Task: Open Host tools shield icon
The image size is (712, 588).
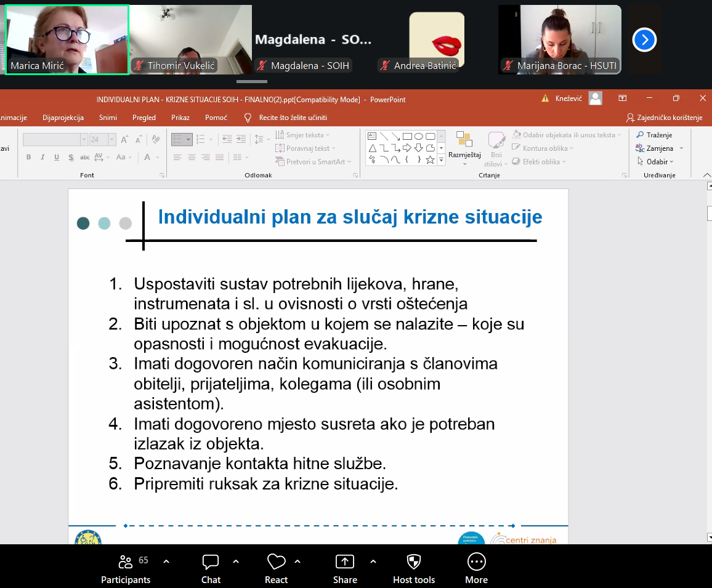Action: [414, 568]
